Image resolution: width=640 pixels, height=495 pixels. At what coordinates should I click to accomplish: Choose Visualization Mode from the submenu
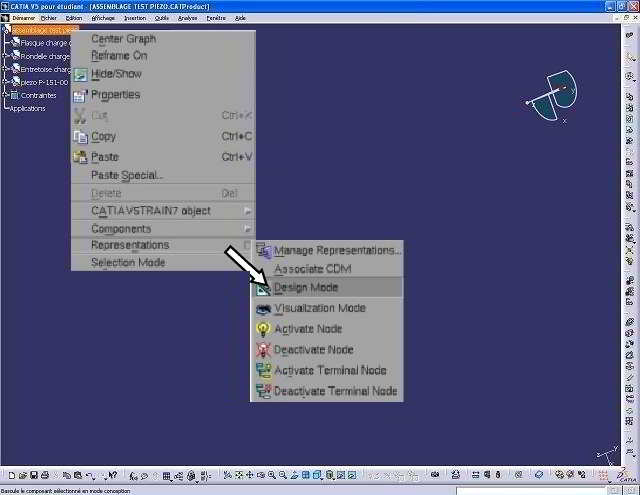coord(319,309)
